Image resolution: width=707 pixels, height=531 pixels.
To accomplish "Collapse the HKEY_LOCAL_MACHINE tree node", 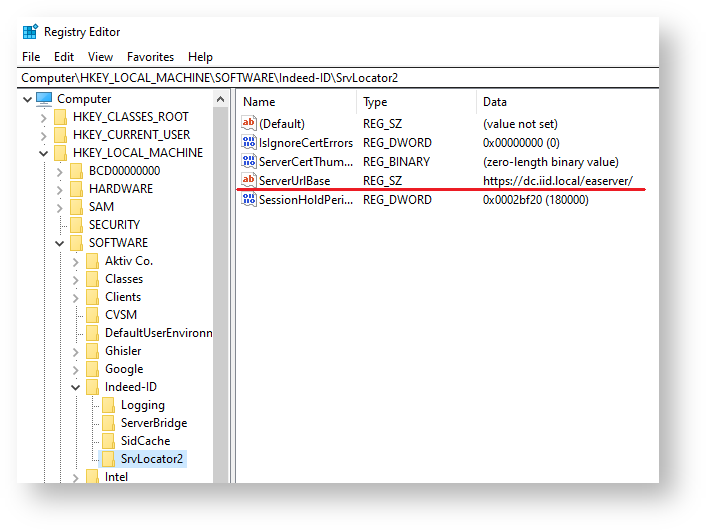I will coord(43,153).
